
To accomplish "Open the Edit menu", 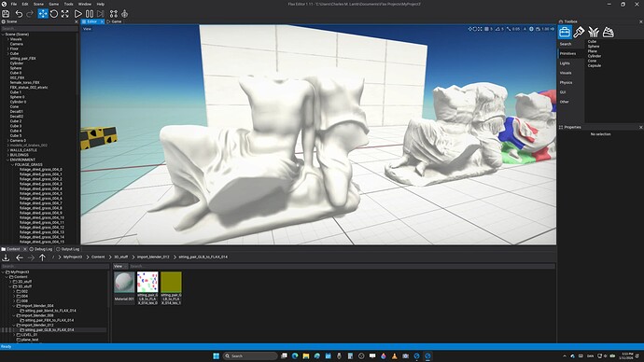I will tap(25, 4).
